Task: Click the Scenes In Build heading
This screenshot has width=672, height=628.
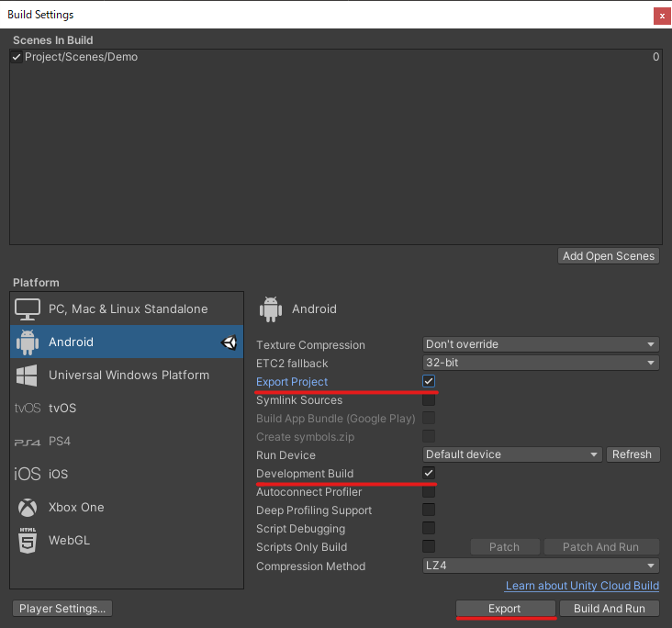Action: [x=52, y=40]
